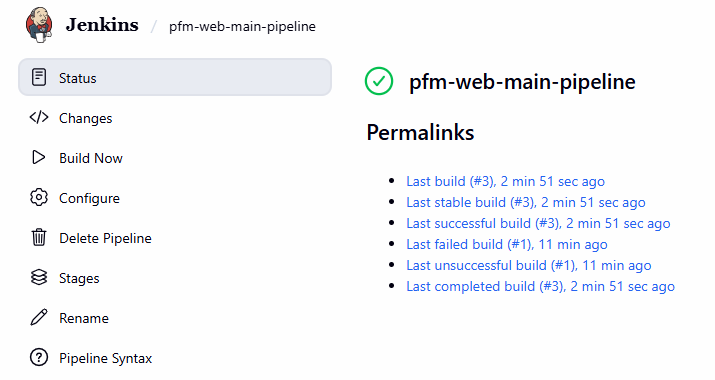Click the Status document icon

[x=39, y=78]
